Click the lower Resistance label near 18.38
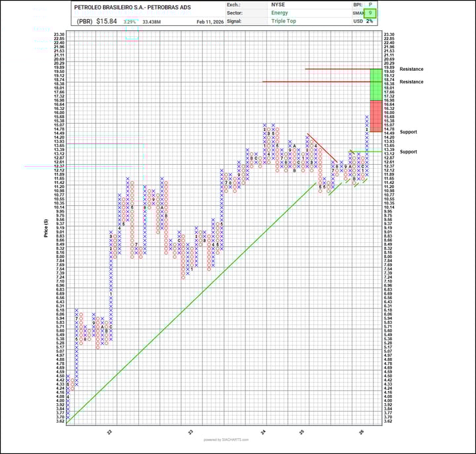Image resolution: width=476 pixels, height=454 pixels. pyautogui.click(x=411, y=82)
